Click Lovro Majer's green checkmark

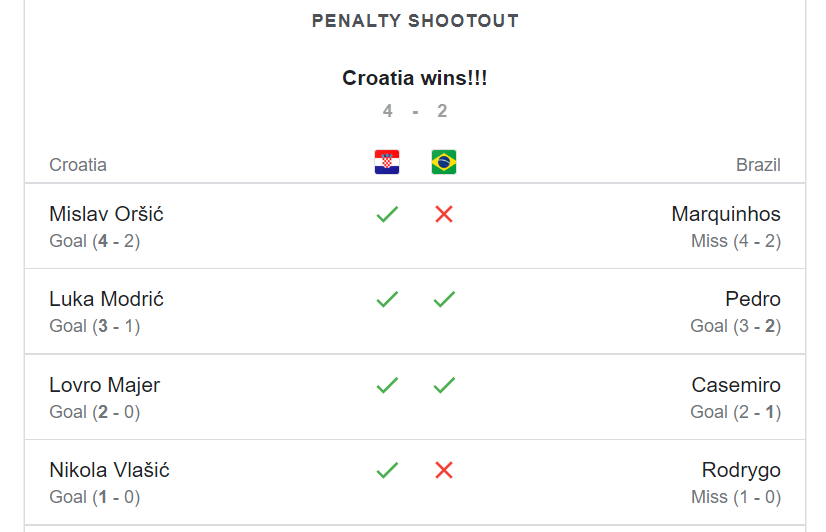[387, 385]
